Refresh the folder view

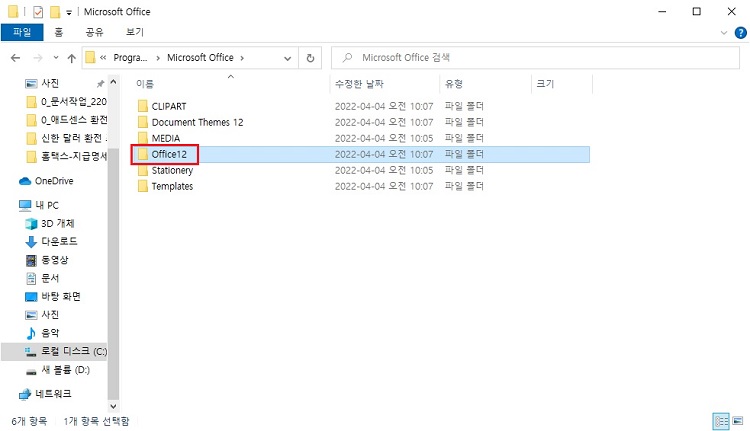click(x=310, y=58)
